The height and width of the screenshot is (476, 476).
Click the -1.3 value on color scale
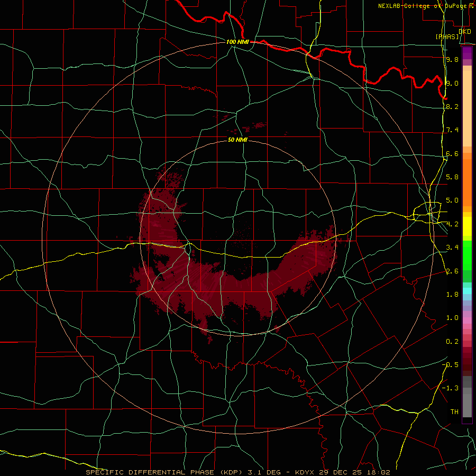pos(450,388)
